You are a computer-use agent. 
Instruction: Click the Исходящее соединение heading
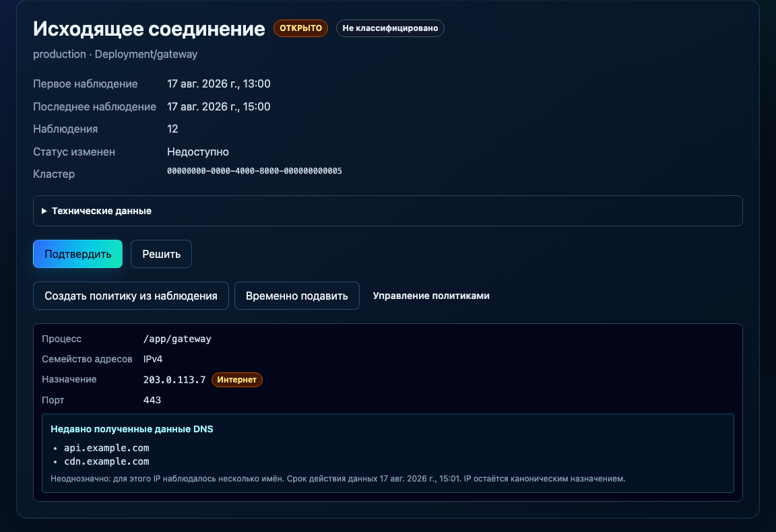(149, 29)
